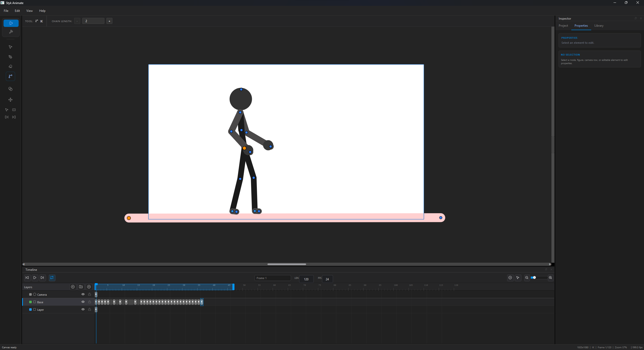Select the Pen tool
644x350 pixels.
(x=10, y=57)
